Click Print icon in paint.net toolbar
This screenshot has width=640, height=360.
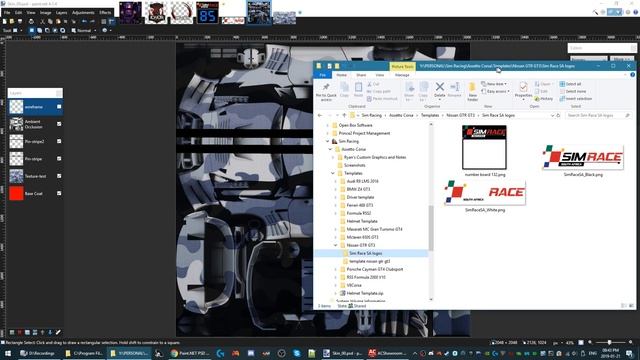(x=31, y=21)
